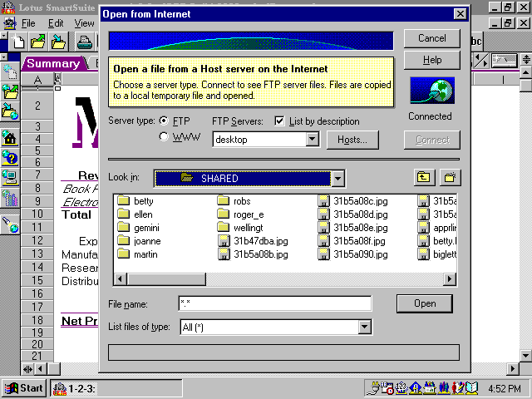Select the FTP server type radio button
Image resolution: width=532 pixels, height=399 pixels.
click(x=164, y=121)
